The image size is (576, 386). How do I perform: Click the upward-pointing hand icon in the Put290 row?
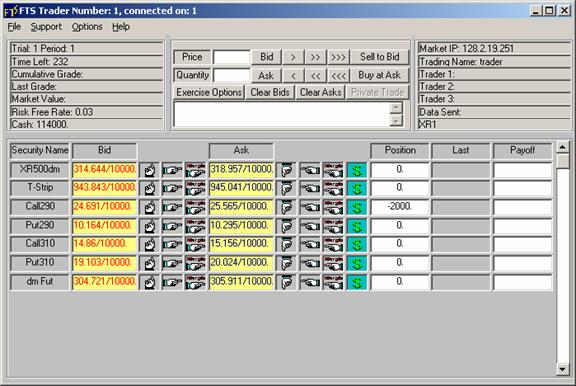click(x=150, y=226)
